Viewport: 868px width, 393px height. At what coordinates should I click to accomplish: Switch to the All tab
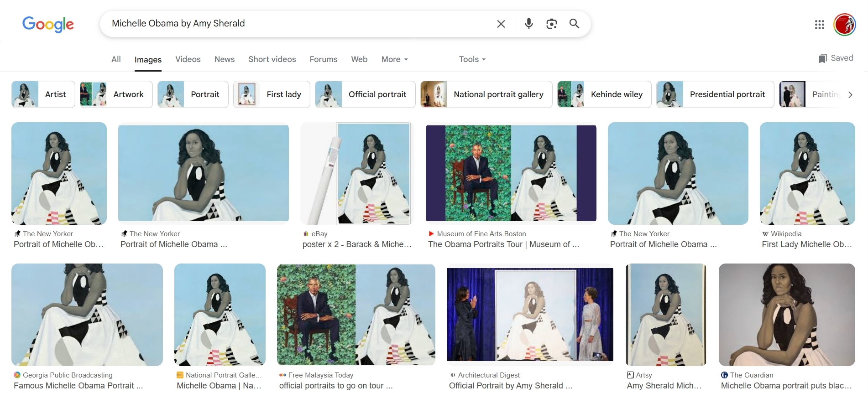coord(116,59)
